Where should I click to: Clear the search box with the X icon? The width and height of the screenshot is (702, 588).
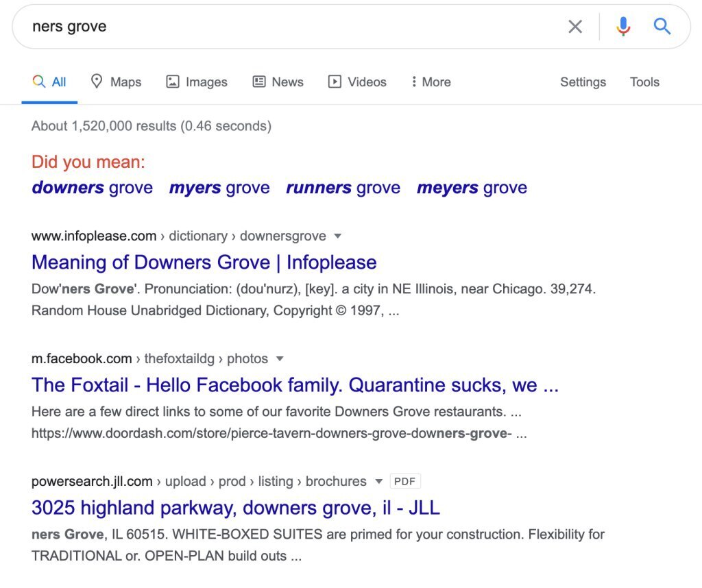[x=575, y=27]
